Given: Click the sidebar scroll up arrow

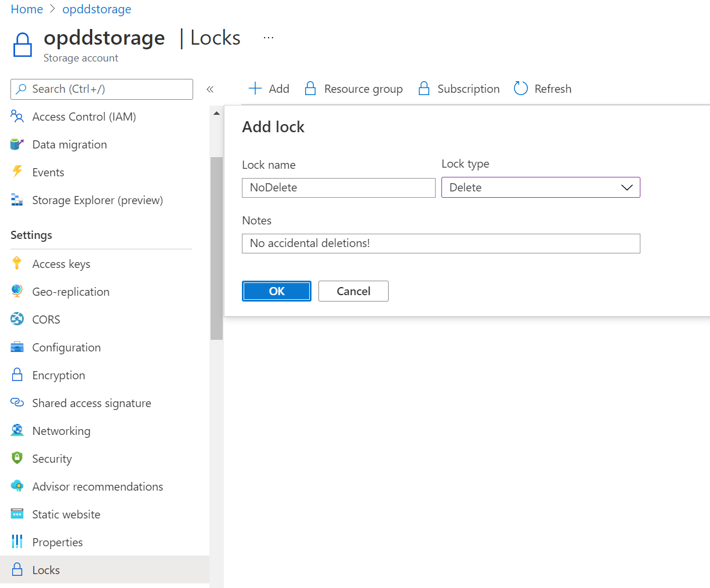Looking at the screenshot, I should click(216, 113).
